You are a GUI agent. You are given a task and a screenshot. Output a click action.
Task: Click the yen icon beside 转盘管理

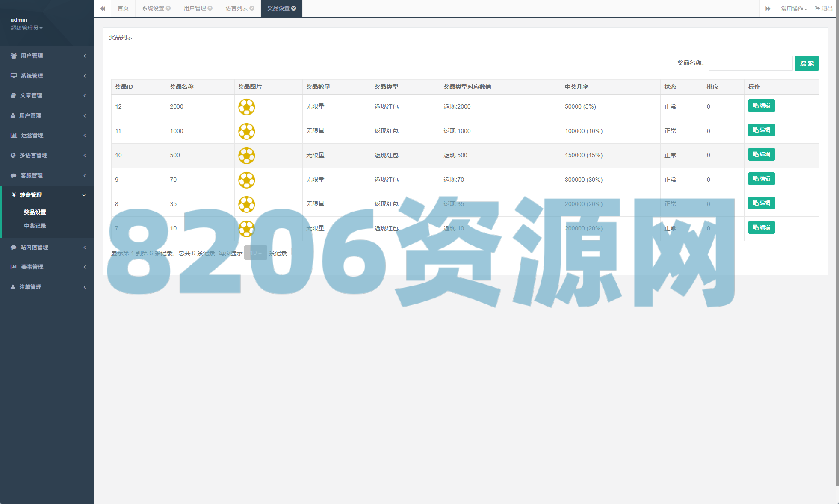(x=14, y=195)
